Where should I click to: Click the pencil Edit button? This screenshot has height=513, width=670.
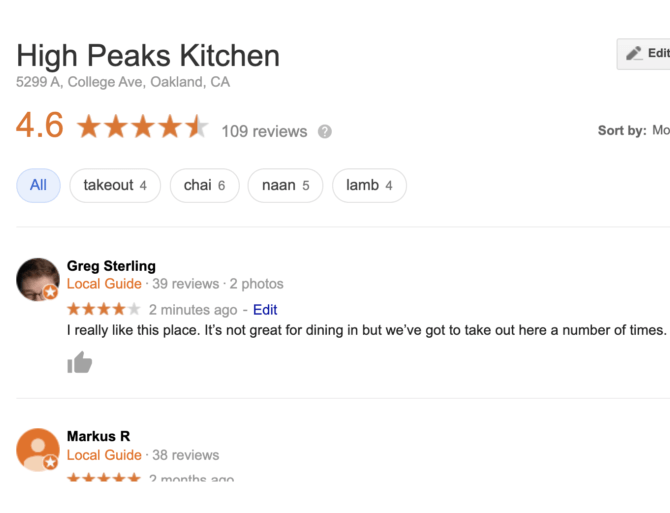[x=645, y=54]
